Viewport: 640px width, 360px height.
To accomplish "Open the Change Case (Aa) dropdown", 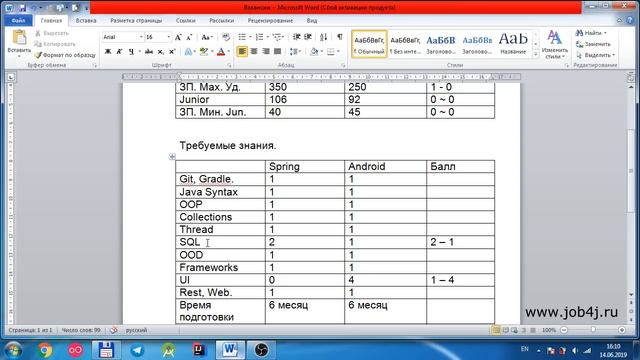I will 207,37.
